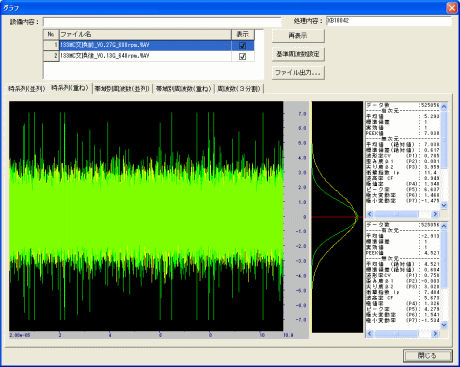Toggle display checkbox for file row 2
The height and width of the screenshot is (367, 460).
pyautogui.click(x=242, y=56)
